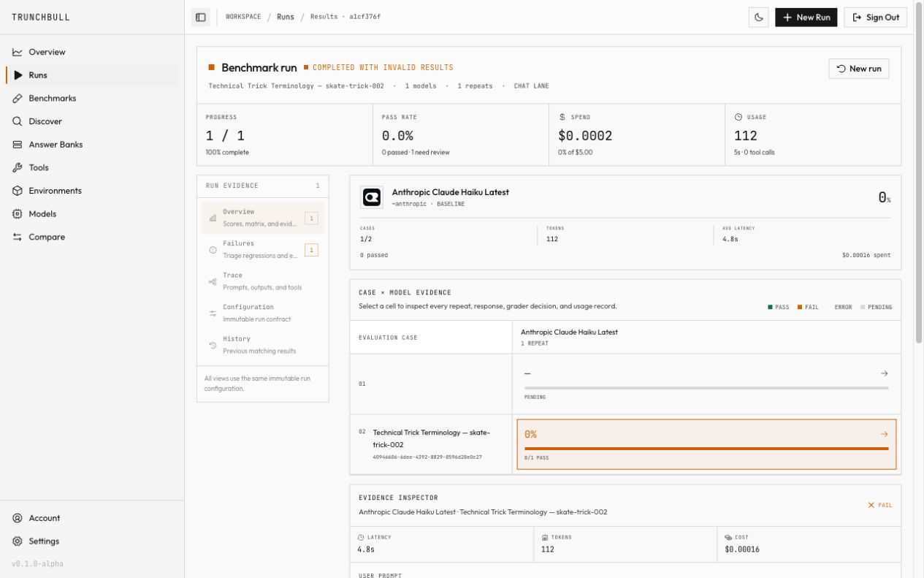This screenshot has width=924, height=578.
Task: Click the Account user icon
Action: [18, 518]
